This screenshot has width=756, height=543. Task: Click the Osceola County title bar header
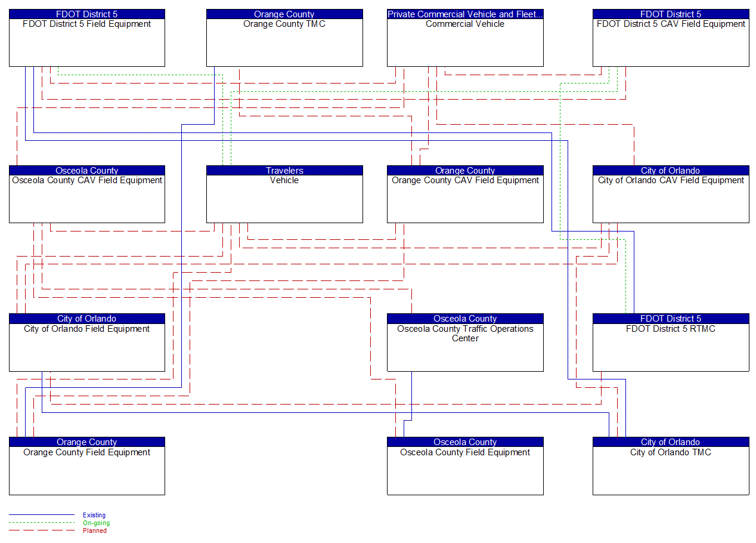pos(465,319)
